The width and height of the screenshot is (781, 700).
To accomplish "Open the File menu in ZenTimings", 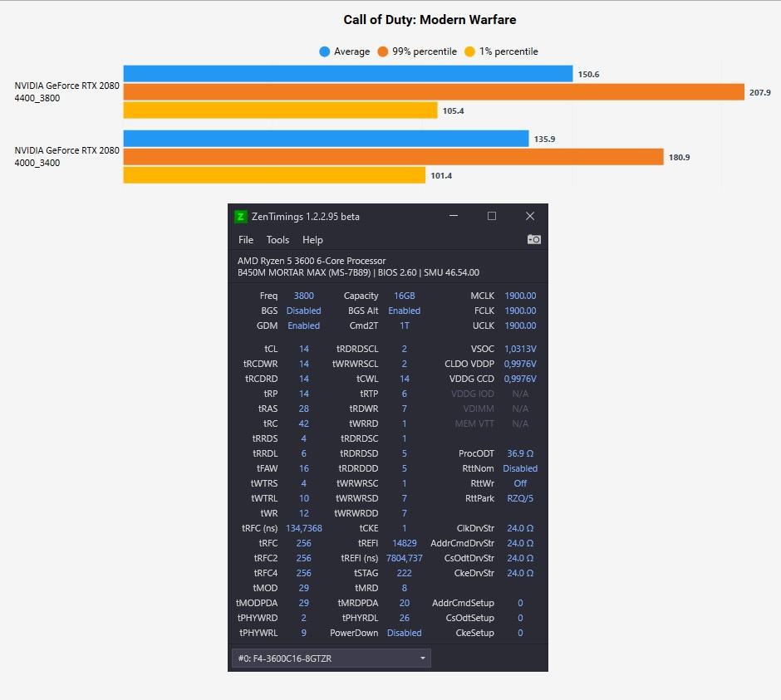I will coord(246,240).
